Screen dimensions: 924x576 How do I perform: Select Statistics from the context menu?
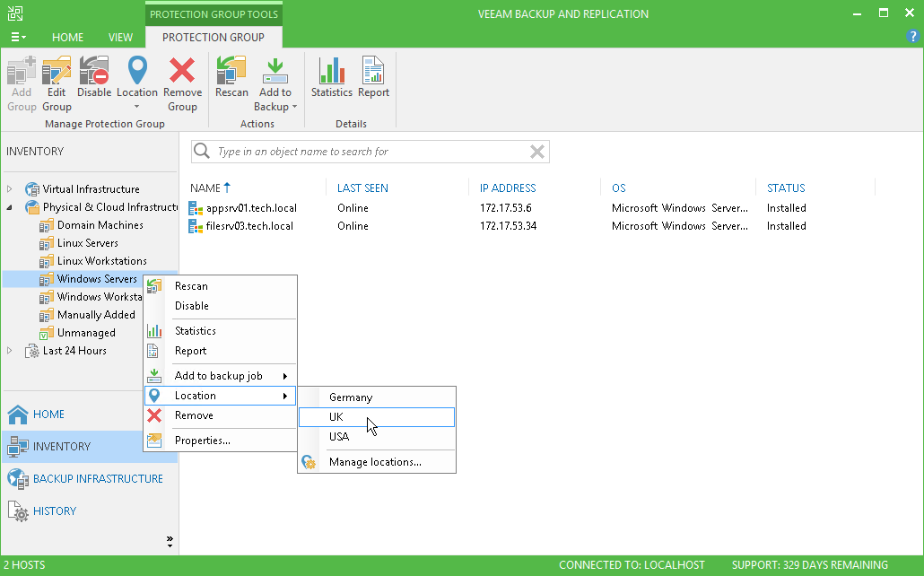(x=221, y=331)
